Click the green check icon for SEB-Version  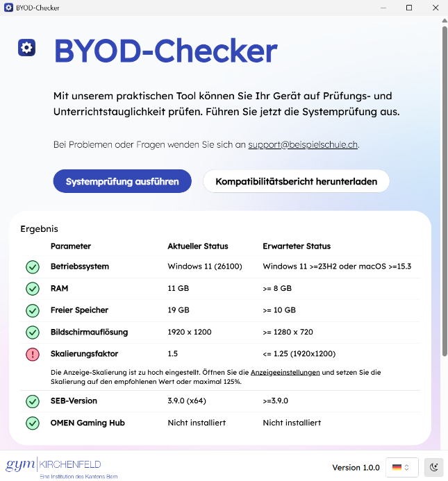click(32, 401)
